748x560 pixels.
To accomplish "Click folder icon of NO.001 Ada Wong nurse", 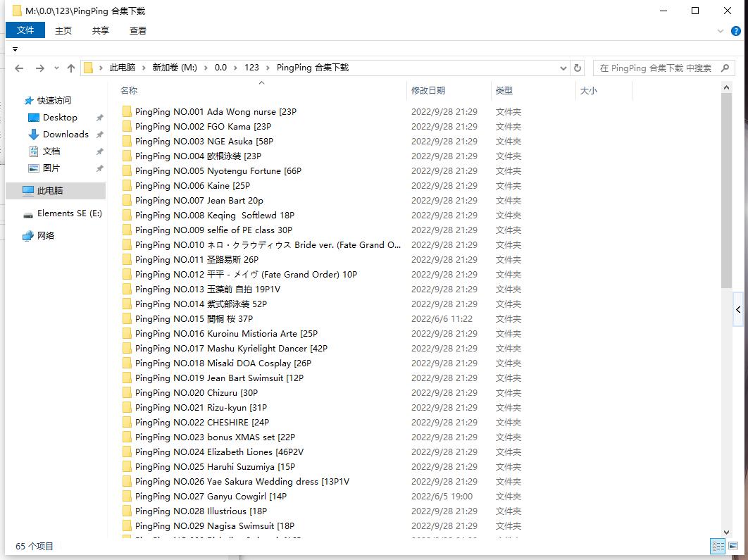I will [127, 111].
